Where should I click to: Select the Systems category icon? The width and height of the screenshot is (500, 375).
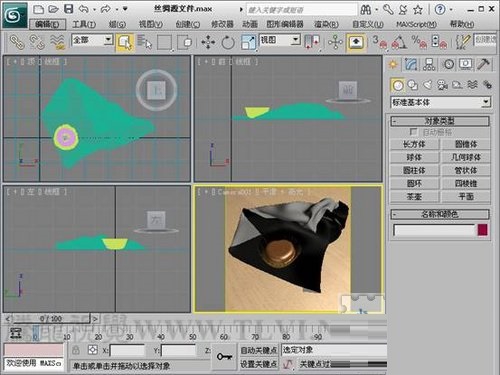click(x=487, y=85)
